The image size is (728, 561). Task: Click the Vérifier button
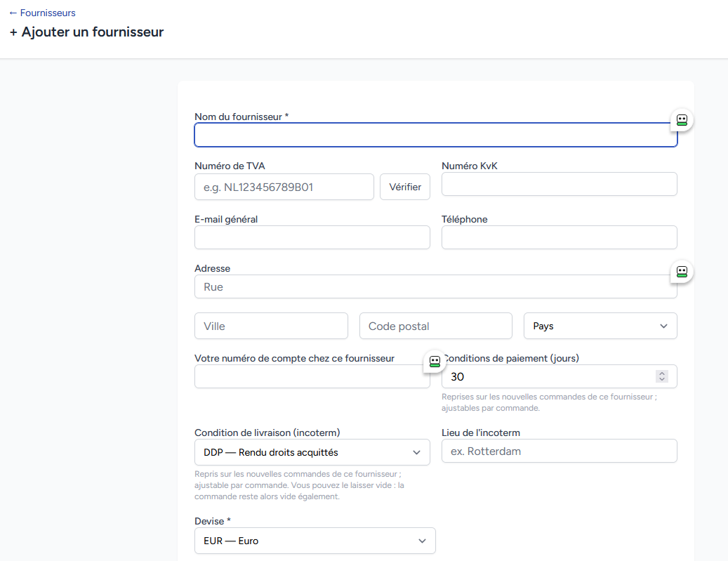(x=405, y=187)
